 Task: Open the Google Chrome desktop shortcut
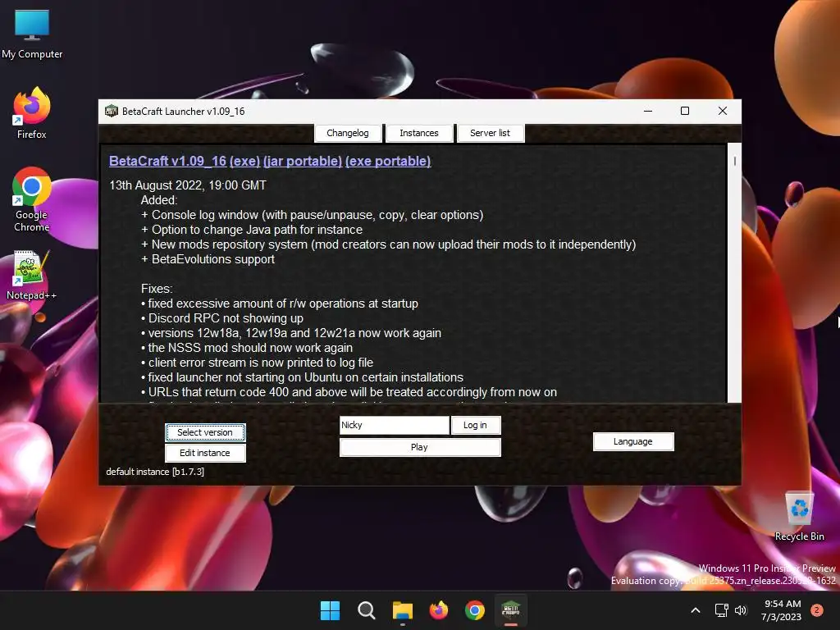[x=32, y=199]
